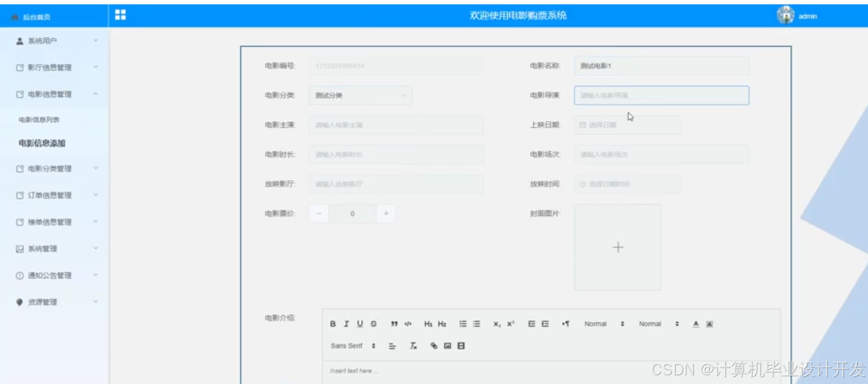Toggle strikethrough formatting in the editor
The width and height of the screenshot is (868, 384).
point(373,324)
